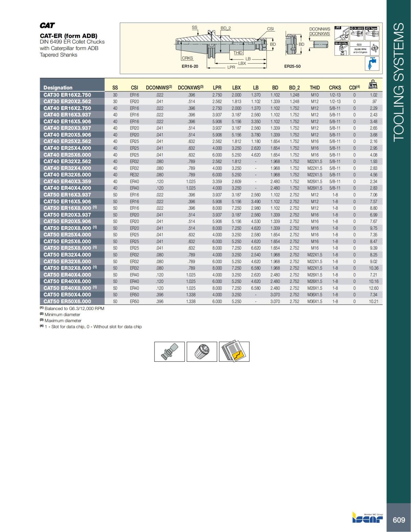Click the blue coolant faucet icon
Viewport: 411px width, 532px height.
point(372,63)
